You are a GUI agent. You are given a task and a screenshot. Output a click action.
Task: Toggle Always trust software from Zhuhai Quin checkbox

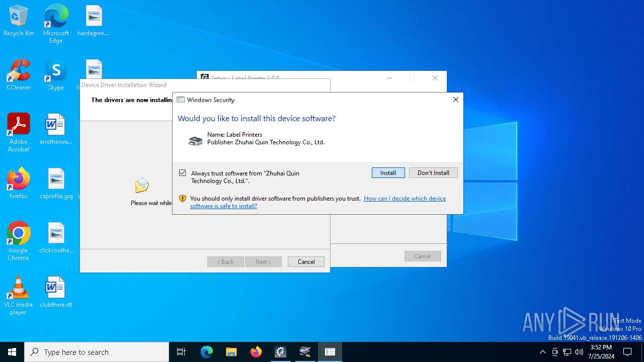(183, 173)
